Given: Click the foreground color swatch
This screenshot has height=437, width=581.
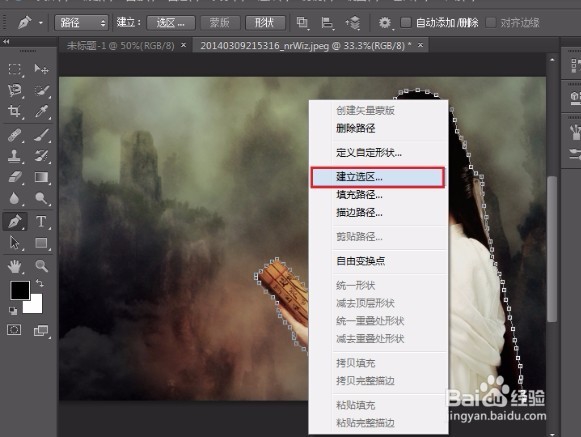Looking at the screenshot, I should tap(19, 290).
